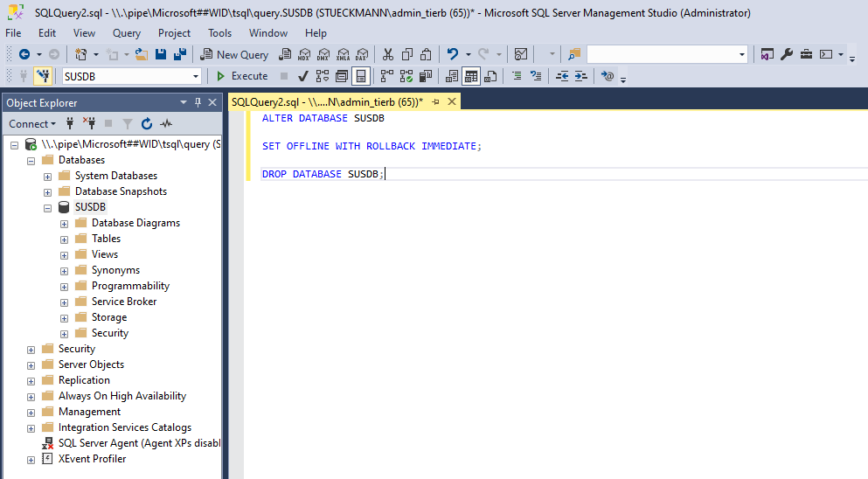This screenshot has width=868, height=479.
Task: Expand the Management folder
Action: (31, 413)
